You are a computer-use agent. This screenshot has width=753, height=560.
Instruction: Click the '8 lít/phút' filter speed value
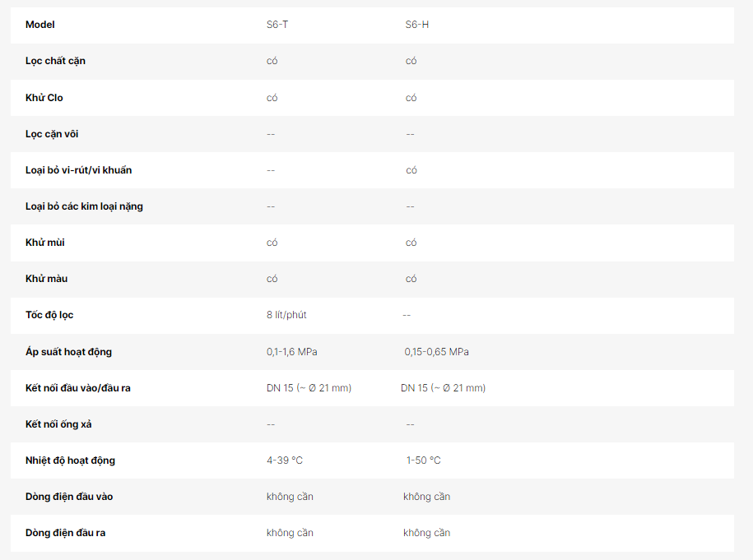click(x=286, y=315)
